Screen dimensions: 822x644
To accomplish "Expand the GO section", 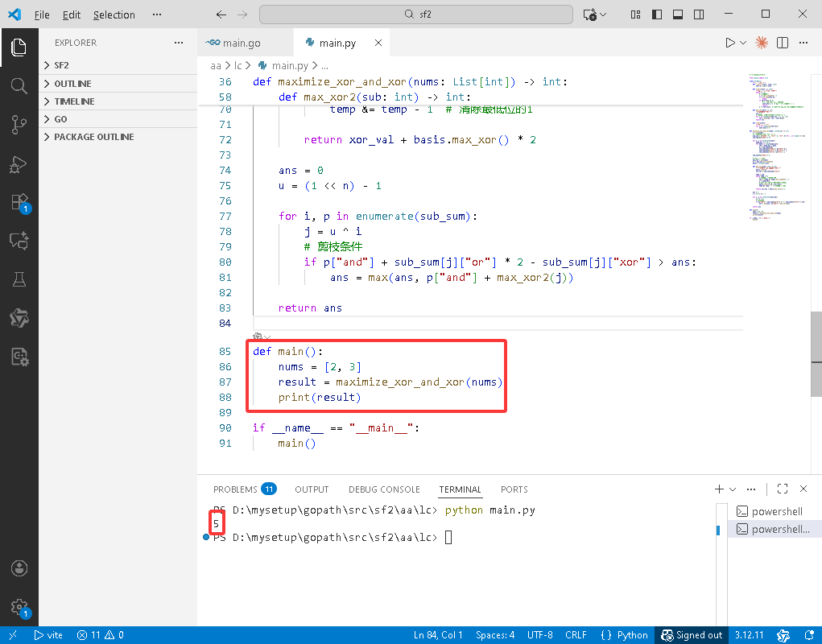I will point(118,119).
